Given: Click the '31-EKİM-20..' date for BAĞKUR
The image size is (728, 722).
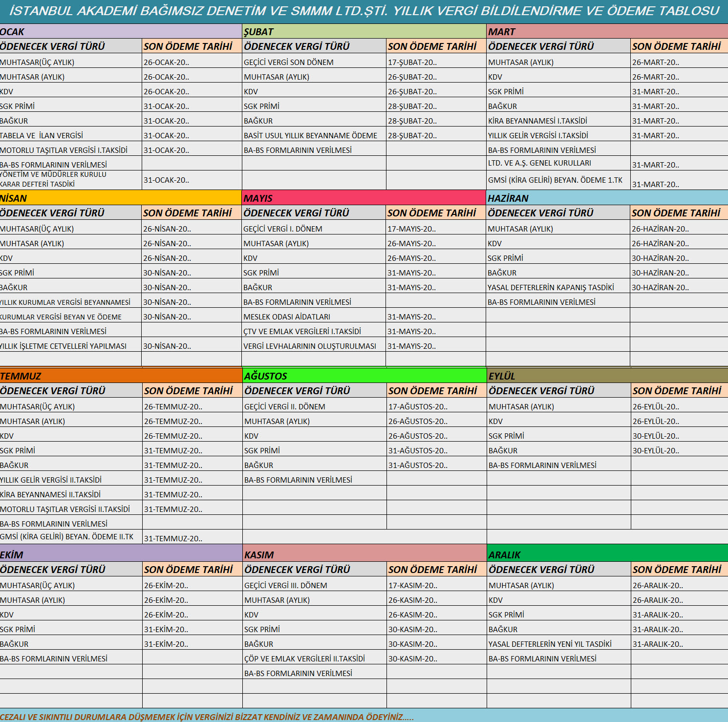Looking at the screenshot, I should coord(193,643).
